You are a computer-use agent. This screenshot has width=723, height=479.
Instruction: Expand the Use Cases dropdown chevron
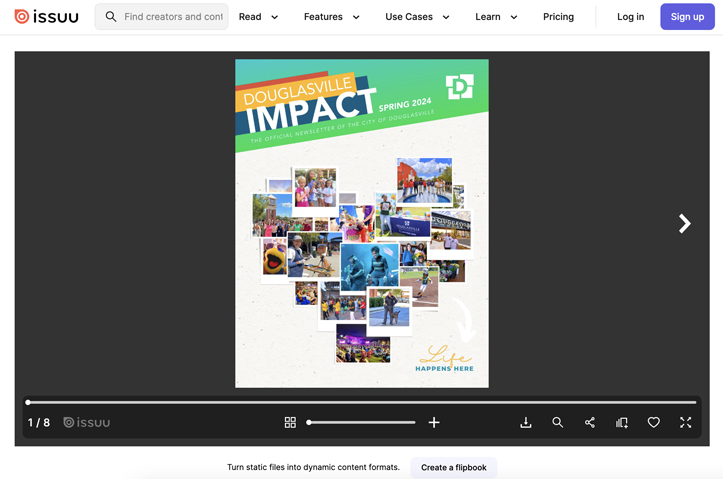(446, 17)
